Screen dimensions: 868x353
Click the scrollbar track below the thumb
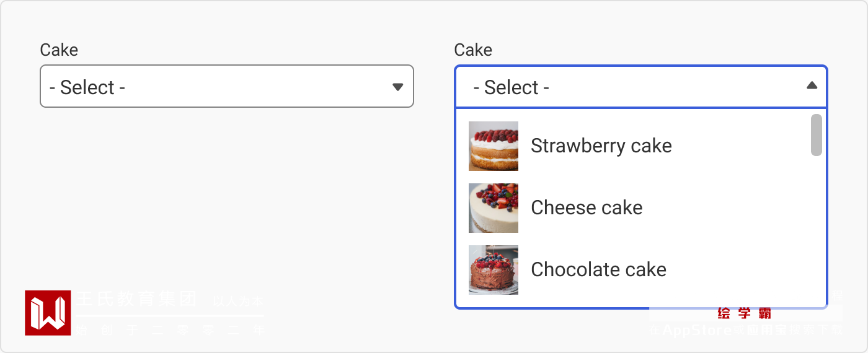(817, 235)
